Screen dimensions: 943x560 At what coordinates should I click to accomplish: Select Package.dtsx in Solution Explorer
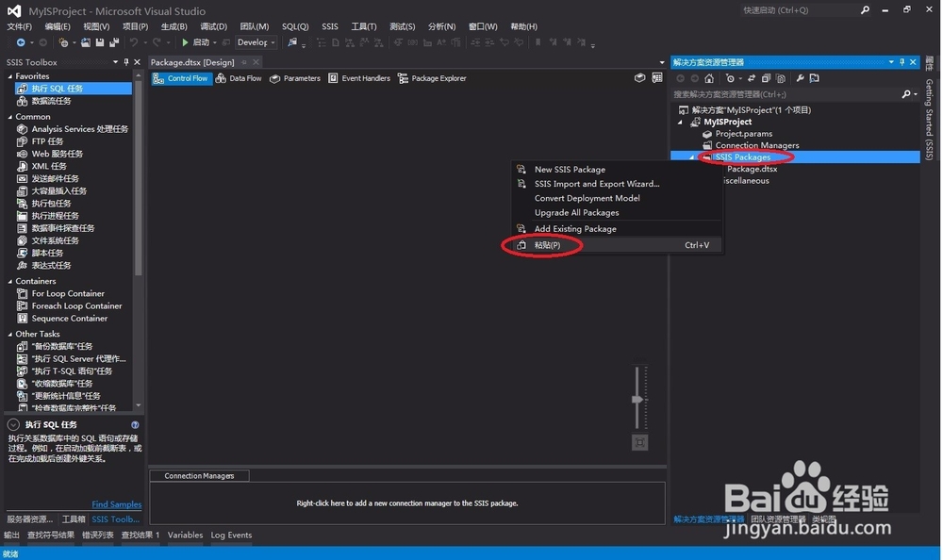tap(752, 169)
